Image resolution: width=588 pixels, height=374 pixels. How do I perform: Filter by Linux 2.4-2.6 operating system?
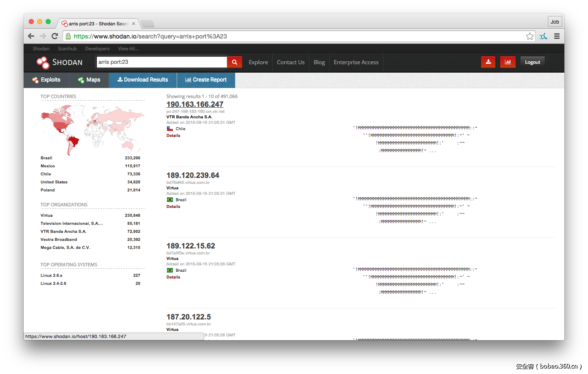coord(53,284)
